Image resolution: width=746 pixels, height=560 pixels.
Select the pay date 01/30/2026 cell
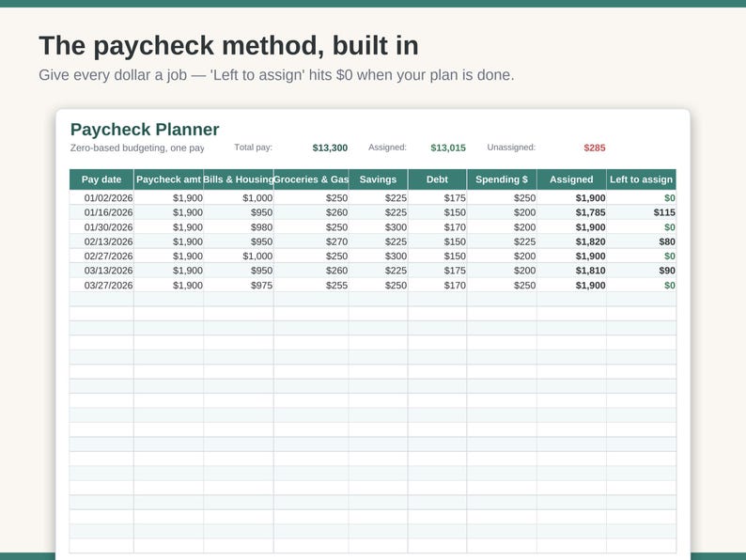(x=101, y=227)
